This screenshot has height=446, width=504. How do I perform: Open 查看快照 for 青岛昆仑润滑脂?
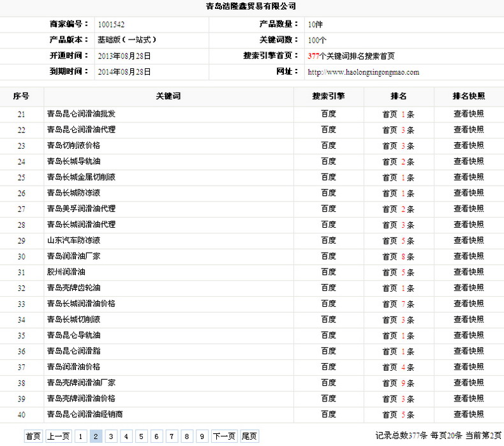pyautogui.click(x=469, y=351)
